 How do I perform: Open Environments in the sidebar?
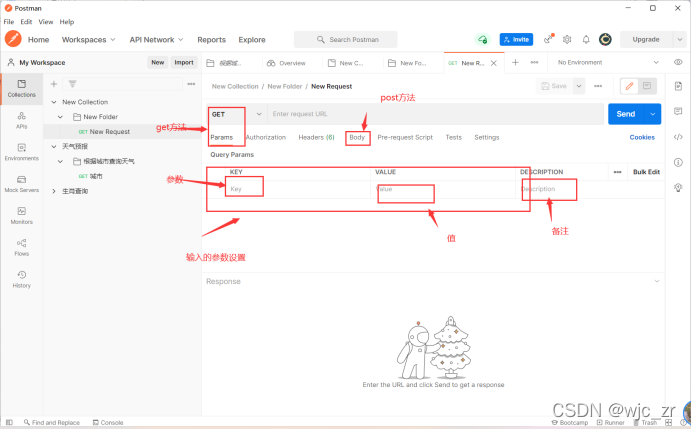click(x=22, y=152)
